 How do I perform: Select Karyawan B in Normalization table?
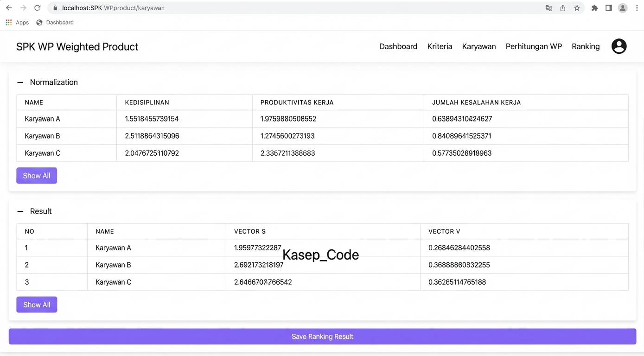pos(42,136)
